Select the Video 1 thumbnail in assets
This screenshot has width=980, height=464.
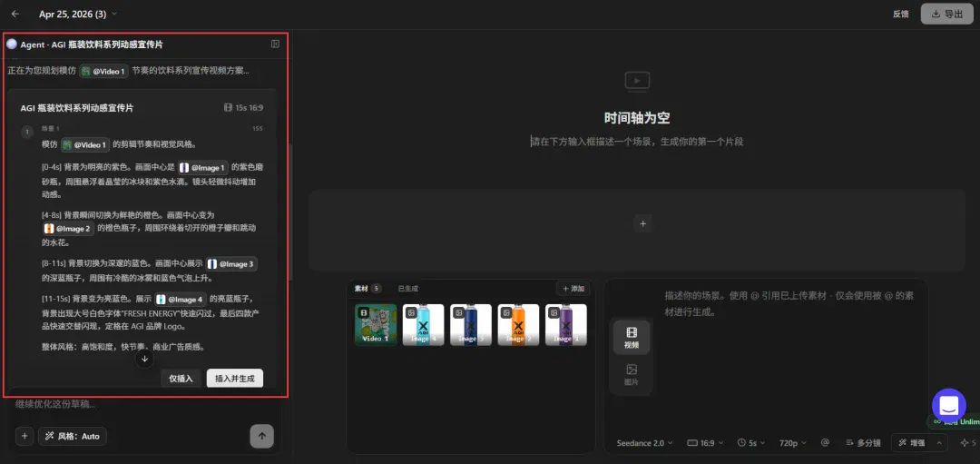coord(376,324)
